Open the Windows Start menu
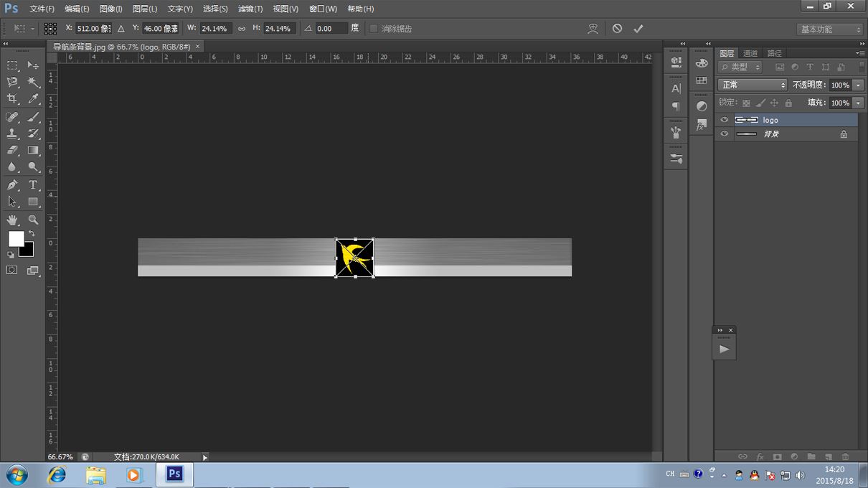The width and height of the screenshot is (868, 488). (x=16, y=474)
